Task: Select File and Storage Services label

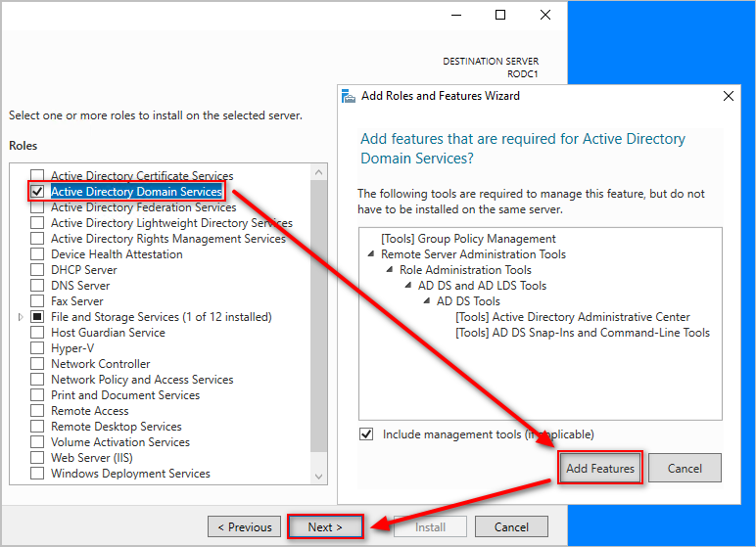Action: pos(162,317)
